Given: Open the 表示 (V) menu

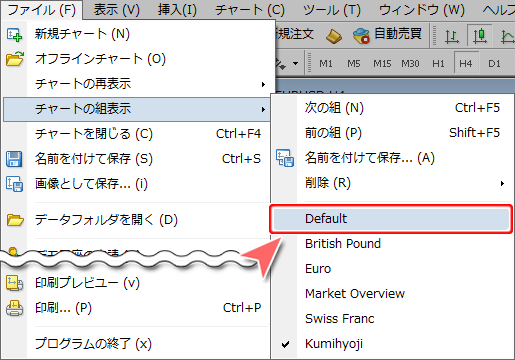Looking at the screenshot, I should pos(117,10).
